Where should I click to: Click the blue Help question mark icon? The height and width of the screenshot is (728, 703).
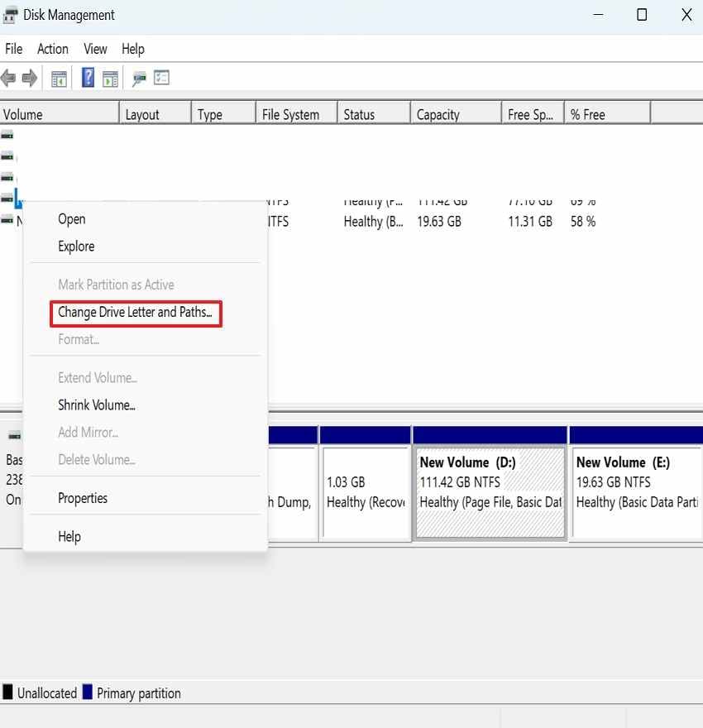(x=88, y=78)
